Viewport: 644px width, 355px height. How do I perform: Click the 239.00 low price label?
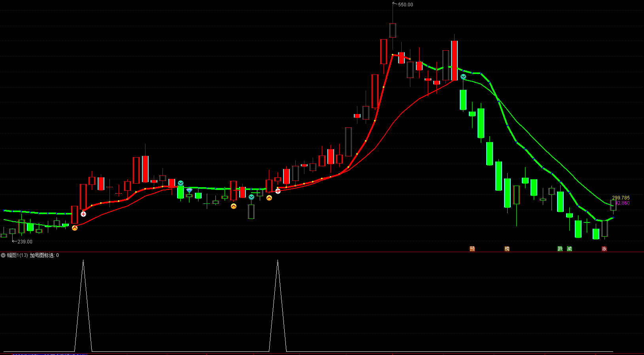[25, 241]
